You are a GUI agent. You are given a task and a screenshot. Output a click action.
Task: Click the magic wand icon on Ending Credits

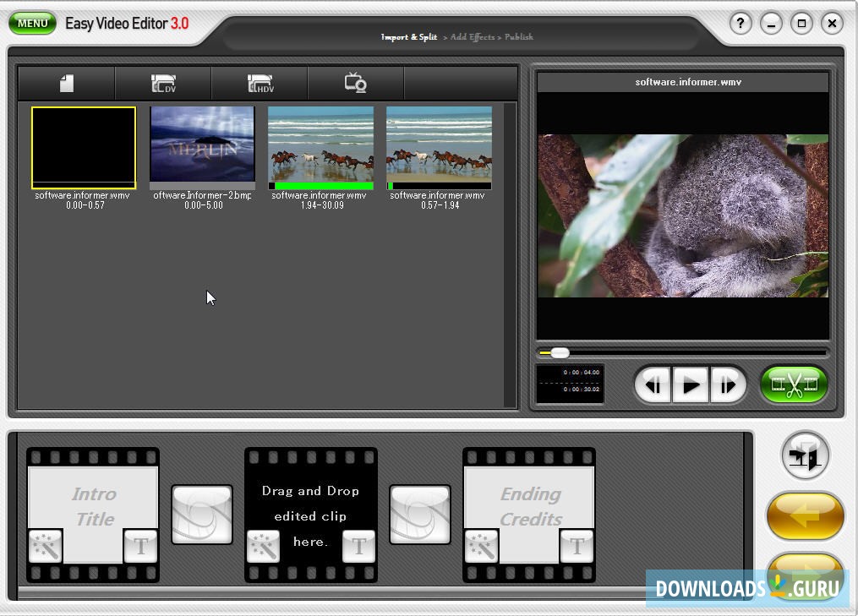tap(482, 547)
